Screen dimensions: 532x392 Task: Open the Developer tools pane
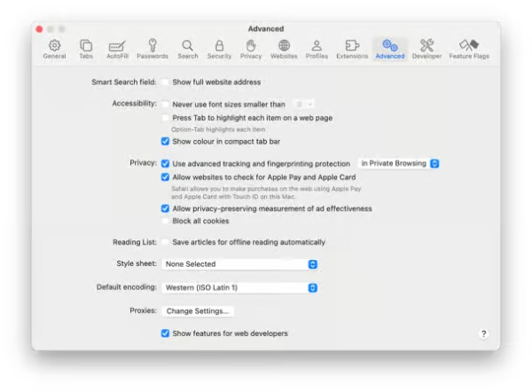click(x=426, y=50)
